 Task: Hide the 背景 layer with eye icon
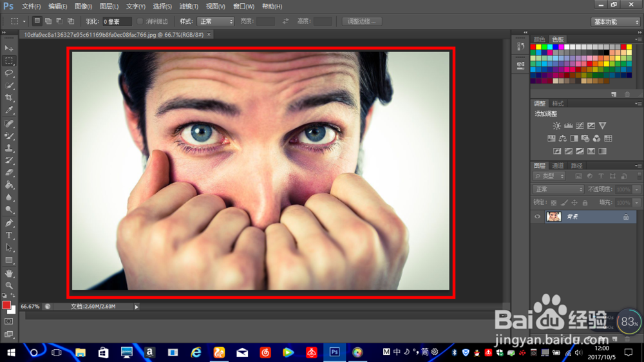pyautogui.click(x=537, y=217)
